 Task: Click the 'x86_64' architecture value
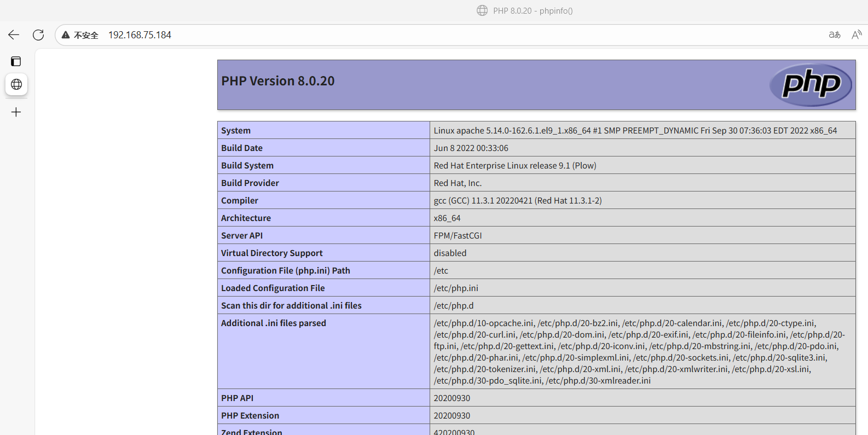[447, 218]
